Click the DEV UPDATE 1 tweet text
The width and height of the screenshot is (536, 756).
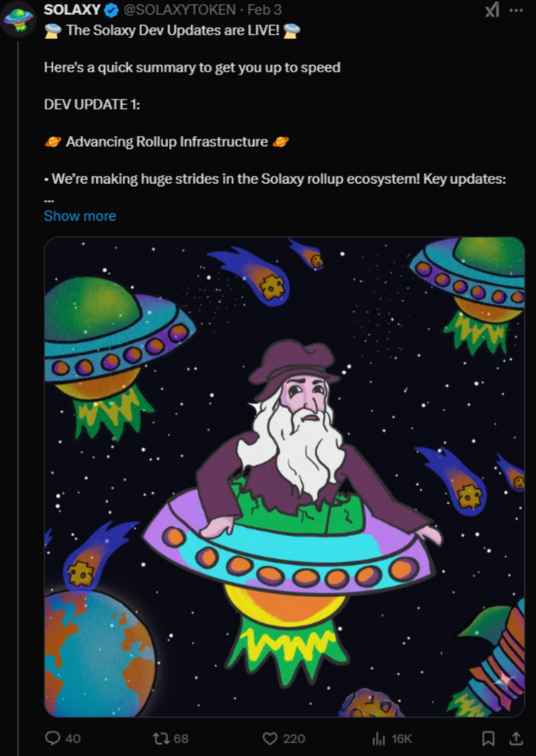[x=92, y=104]
